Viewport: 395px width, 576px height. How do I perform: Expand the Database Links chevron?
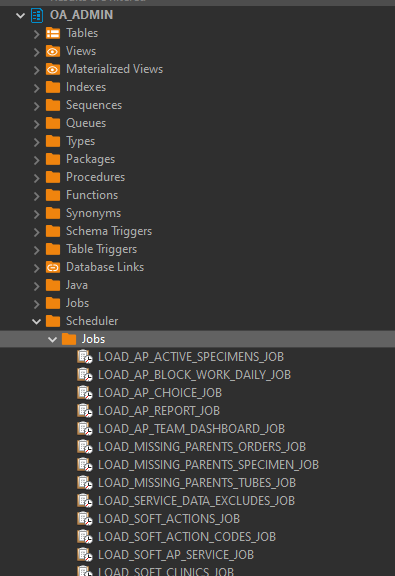pos(36,268)
